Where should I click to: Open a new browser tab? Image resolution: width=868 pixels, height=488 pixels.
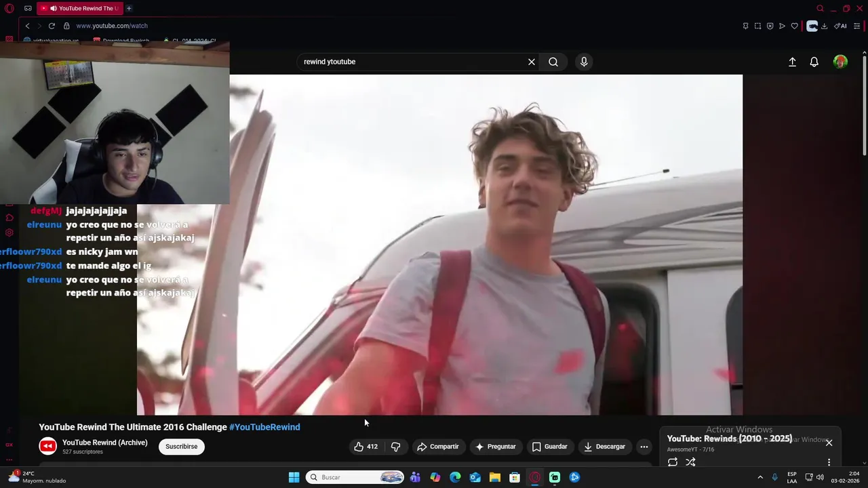coord(129,8)
